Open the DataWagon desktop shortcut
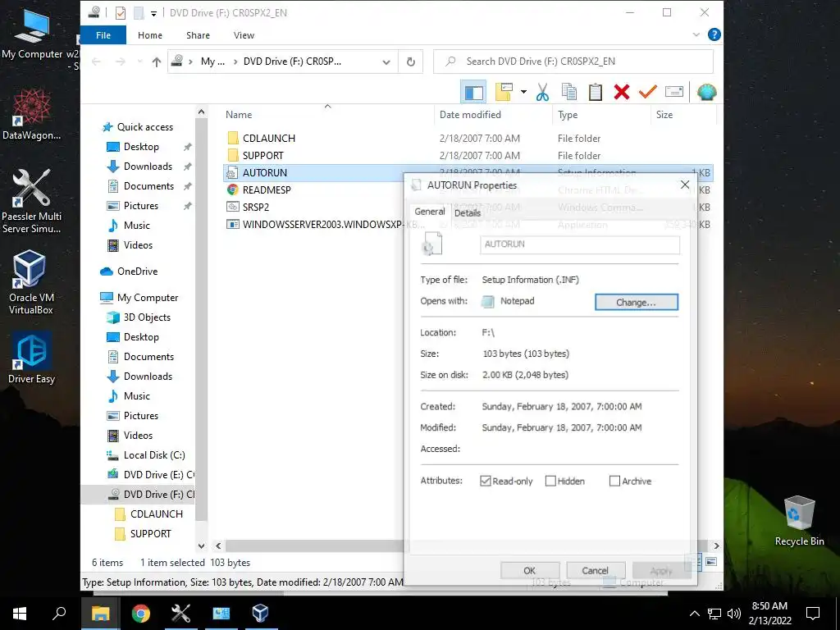 click(31, 113)
